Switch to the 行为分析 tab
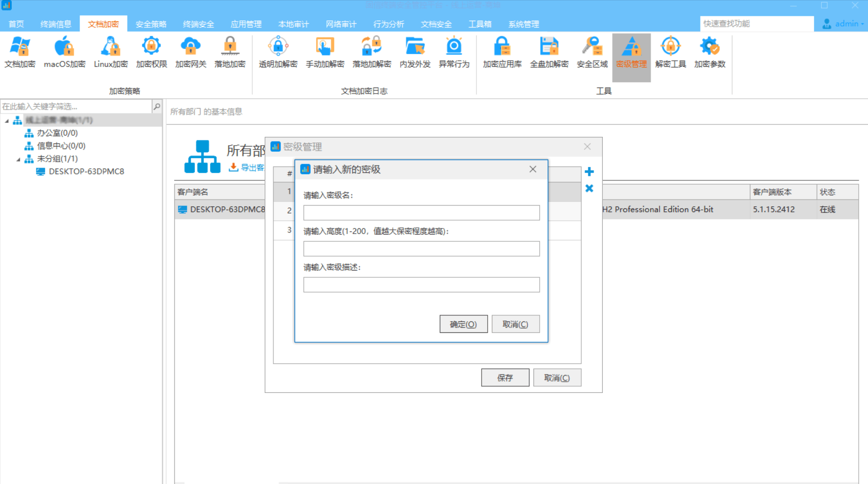 click(x=389, y=24)
